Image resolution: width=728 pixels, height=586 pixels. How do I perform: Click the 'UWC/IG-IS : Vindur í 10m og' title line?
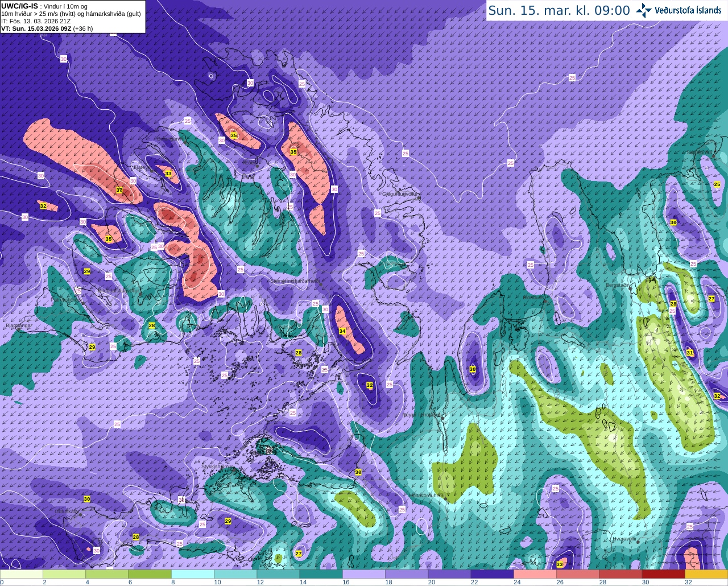pos(44,6)
